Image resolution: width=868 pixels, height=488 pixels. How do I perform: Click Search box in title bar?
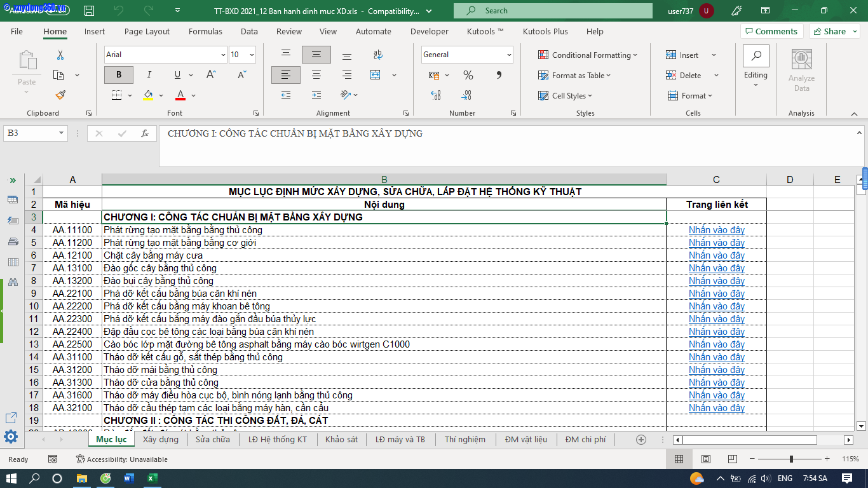(553, 11)
